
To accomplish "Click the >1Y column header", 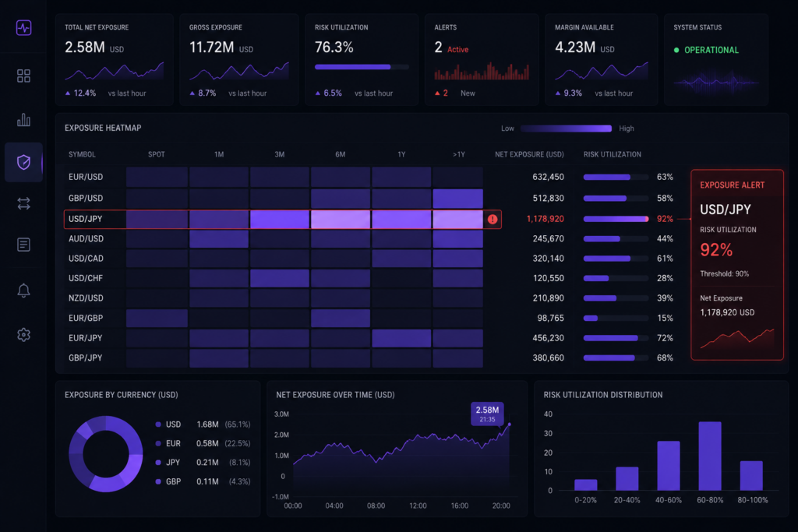I will pos(458,154).
